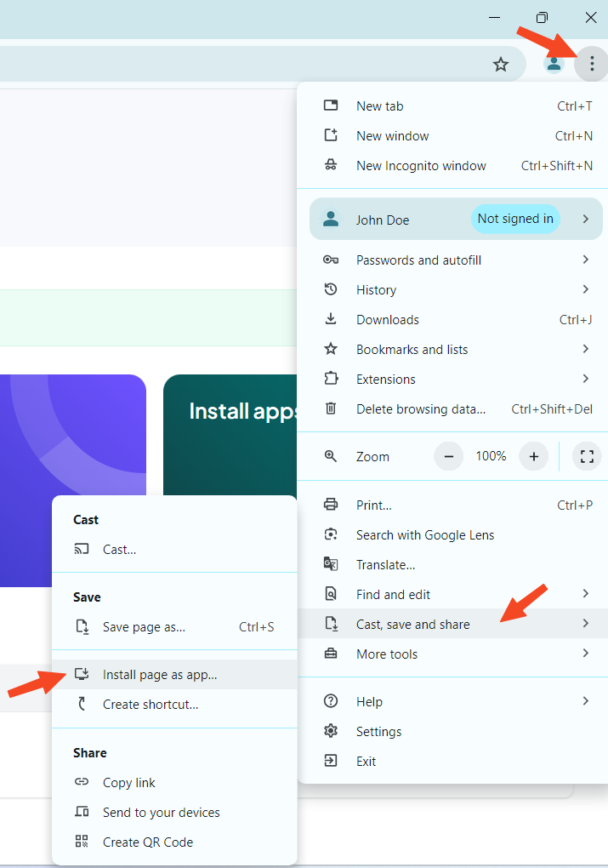The width and height of the screenshot is (608, 868).
Task: Click the Search with Google Lens icon
Action: tap(331, 534)
